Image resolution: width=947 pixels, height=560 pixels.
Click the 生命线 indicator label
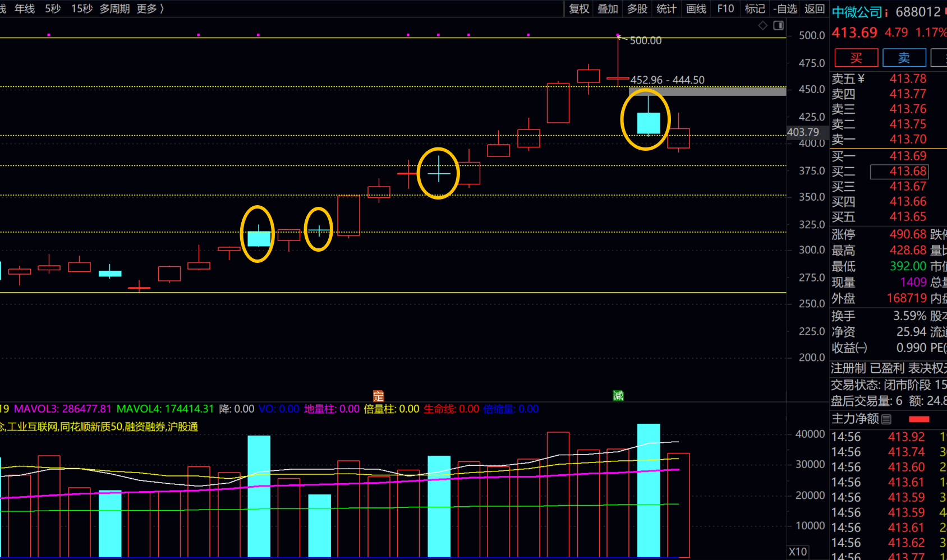click(x=452, y=409)
